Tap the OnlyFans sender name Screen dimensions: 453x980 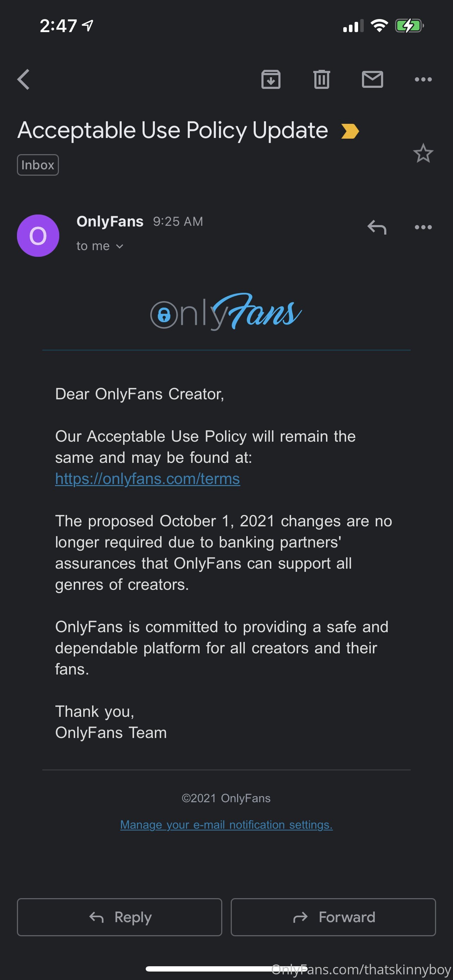pyautogui.click(x=110, y=221)
